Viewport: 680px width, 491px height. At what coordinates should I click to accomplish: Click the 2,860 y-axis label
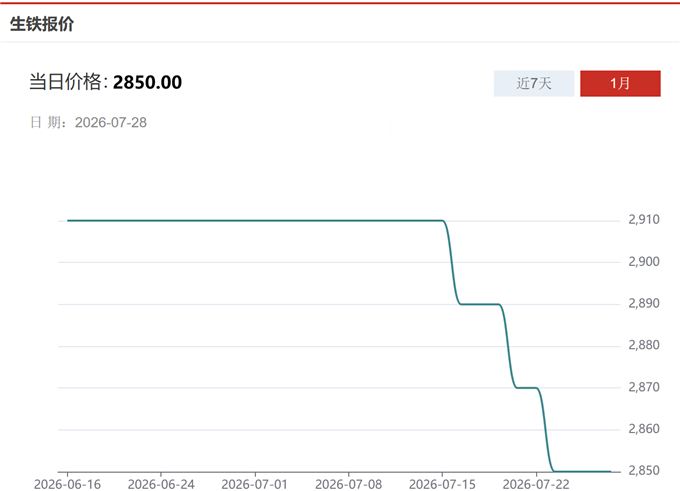[x=644, y=429]
